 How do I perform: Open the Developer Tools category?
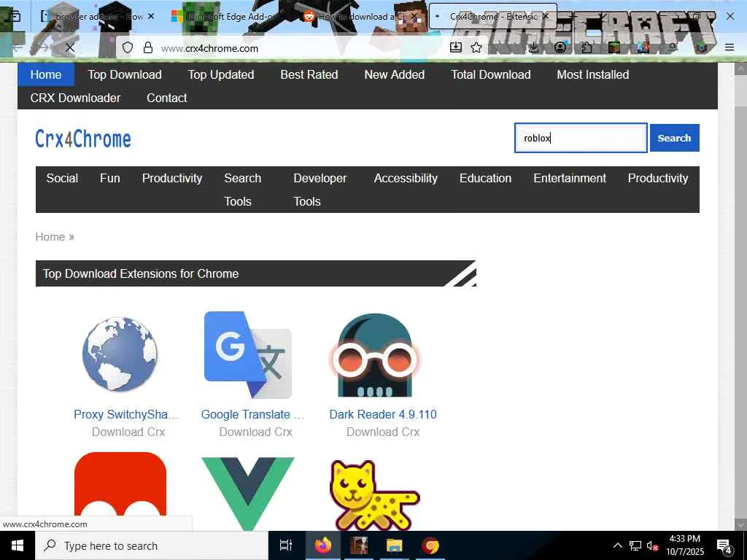(320, 190)
